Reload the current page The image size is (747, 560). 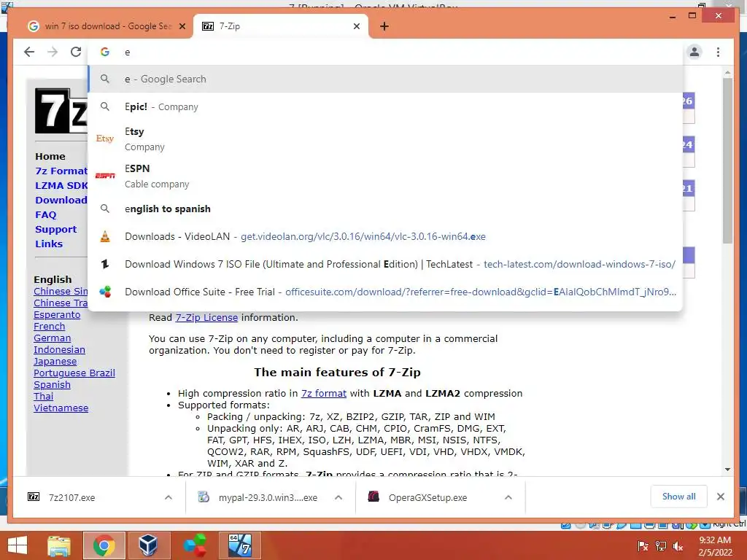point(76,52)
